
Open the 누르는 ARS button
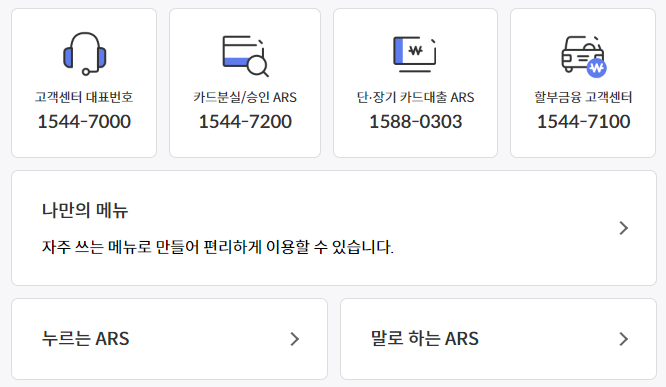pyautogui.click(x=169, y=339)
